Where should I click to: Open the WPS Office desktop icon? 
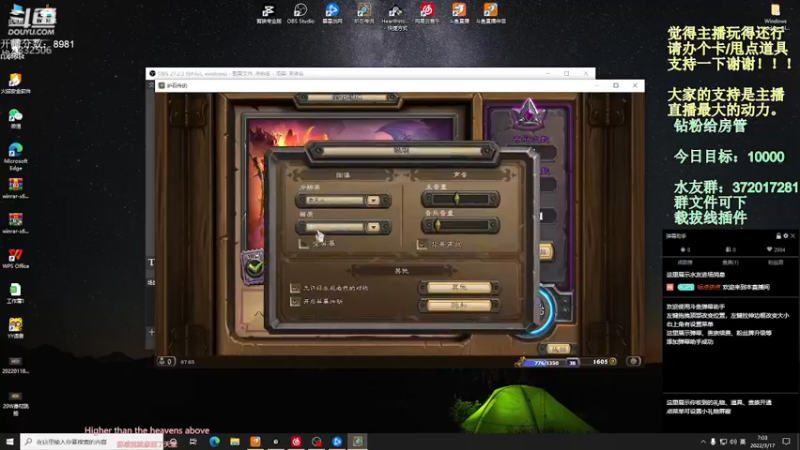click(x=15, y=259)
